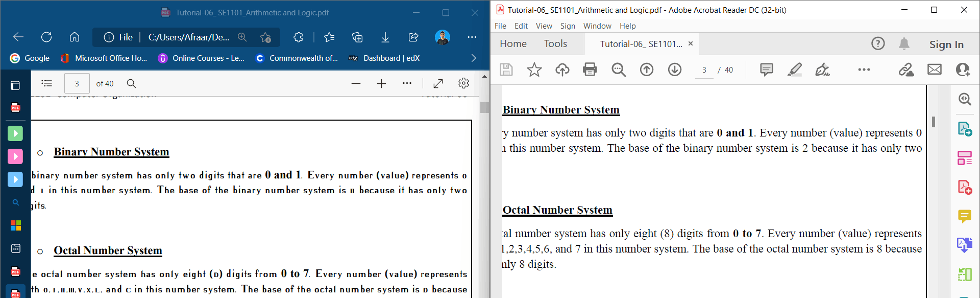The height and width of the screenshot is (298, 980).
Task: Open Acrobat notifications bell
Action: 904,44
